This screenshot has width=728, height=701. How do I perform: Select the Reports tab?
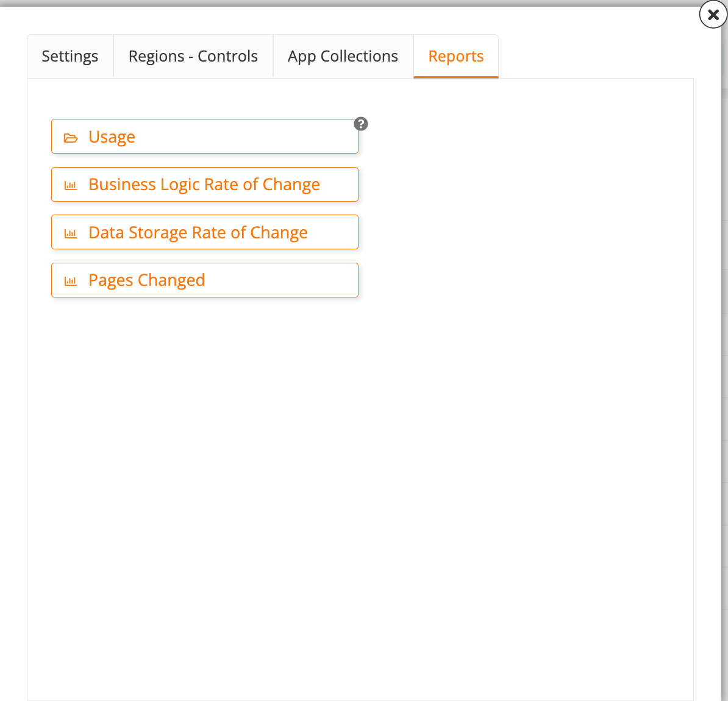pyautogui.click(x=455, y=56)
